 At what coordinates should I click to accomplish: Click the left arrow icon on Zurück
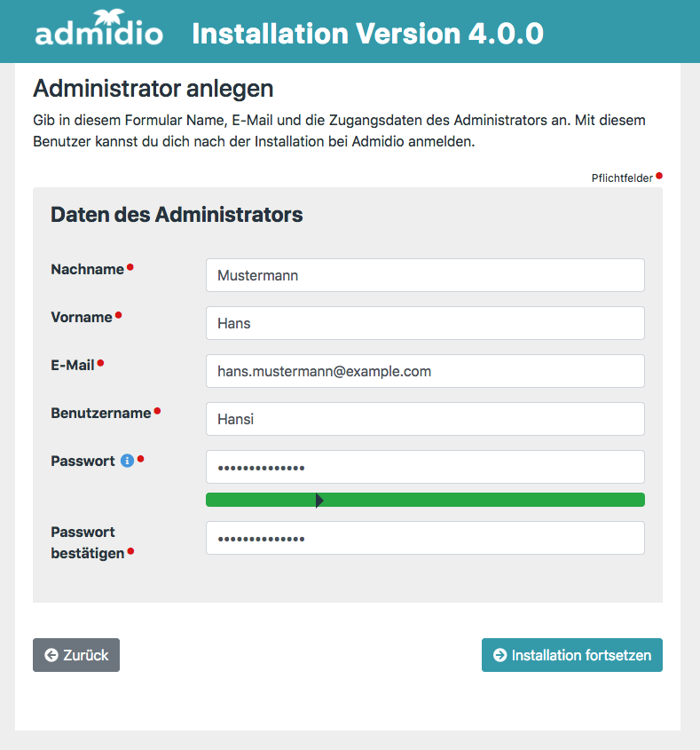point(51,655)
